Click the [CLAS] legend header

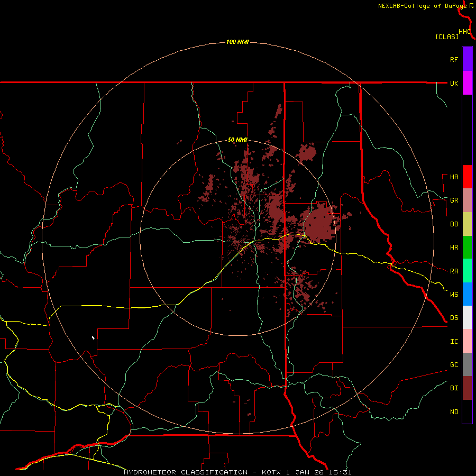(x=447, y=36)
